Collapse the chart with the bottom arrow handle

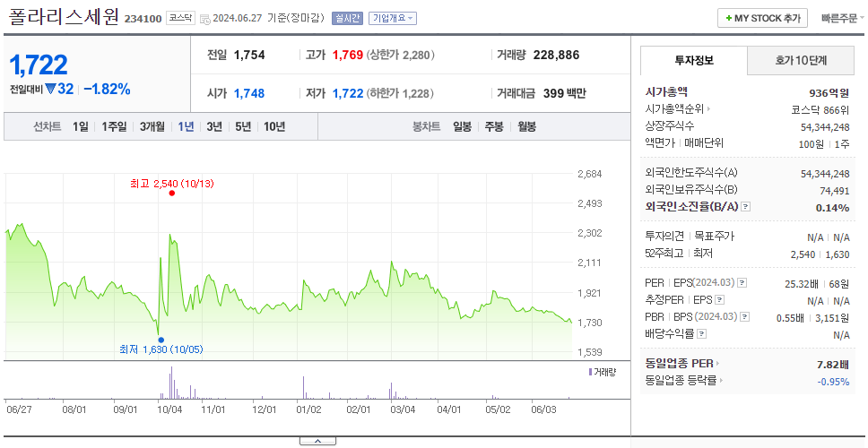point(317,441)
